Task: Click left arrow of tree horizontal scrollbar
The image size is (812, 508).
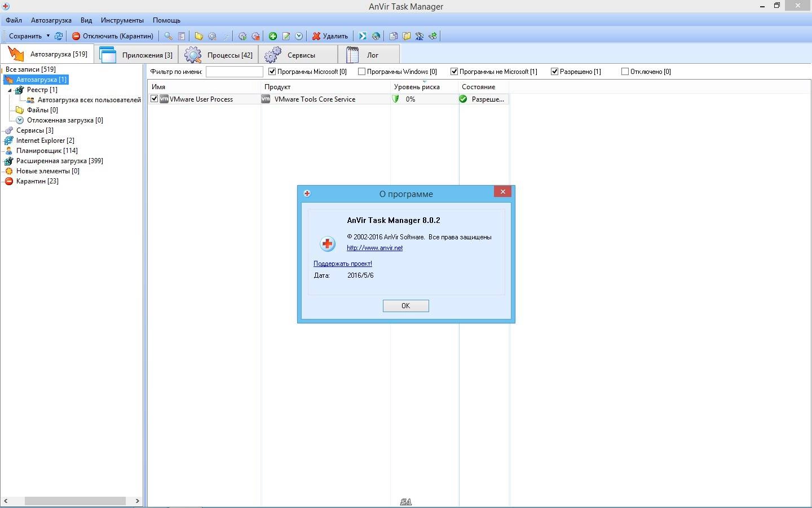Action: click(6, 501)
